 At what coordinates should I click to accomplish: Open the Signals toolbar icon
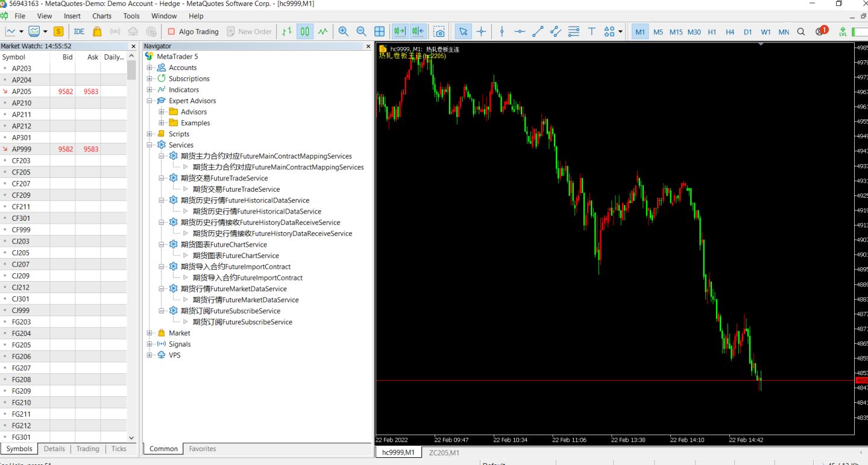tap(115, 31)
